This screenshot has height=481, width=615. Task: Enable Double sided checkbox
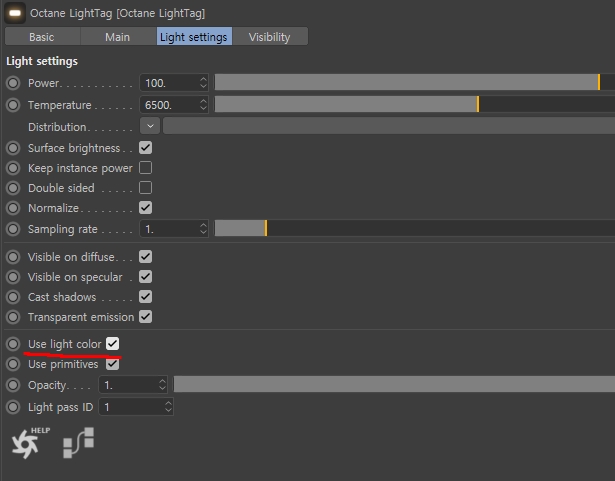146,188
